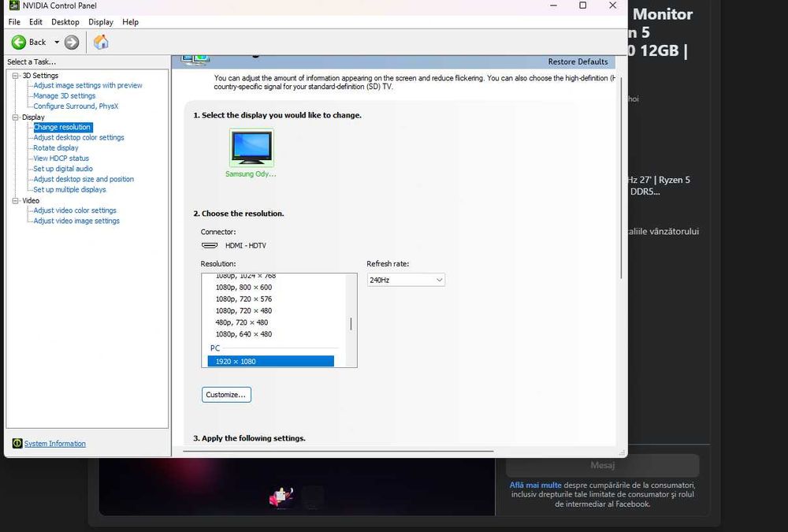Select Rotate display task
The width and height of the screenshot is (788, 532).
coord(56,148)
